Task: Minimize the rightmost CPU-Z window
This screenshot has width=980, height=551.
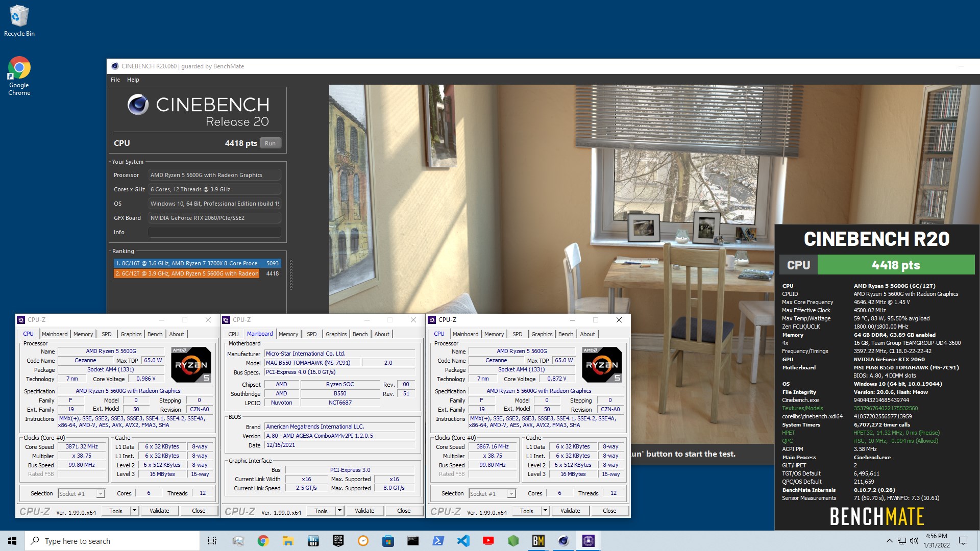Action: 572,320
